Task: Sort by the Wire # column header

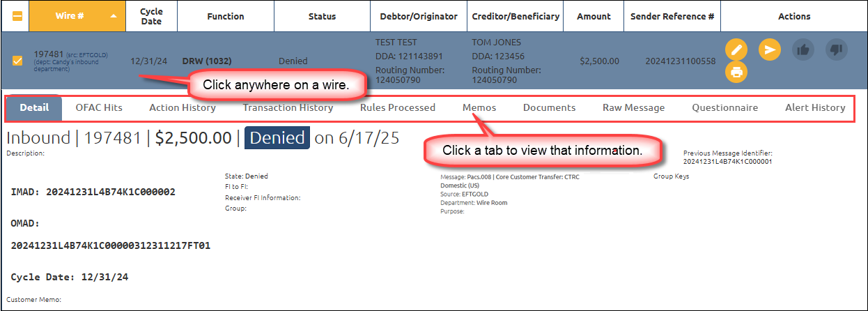Action: (77, 16)
